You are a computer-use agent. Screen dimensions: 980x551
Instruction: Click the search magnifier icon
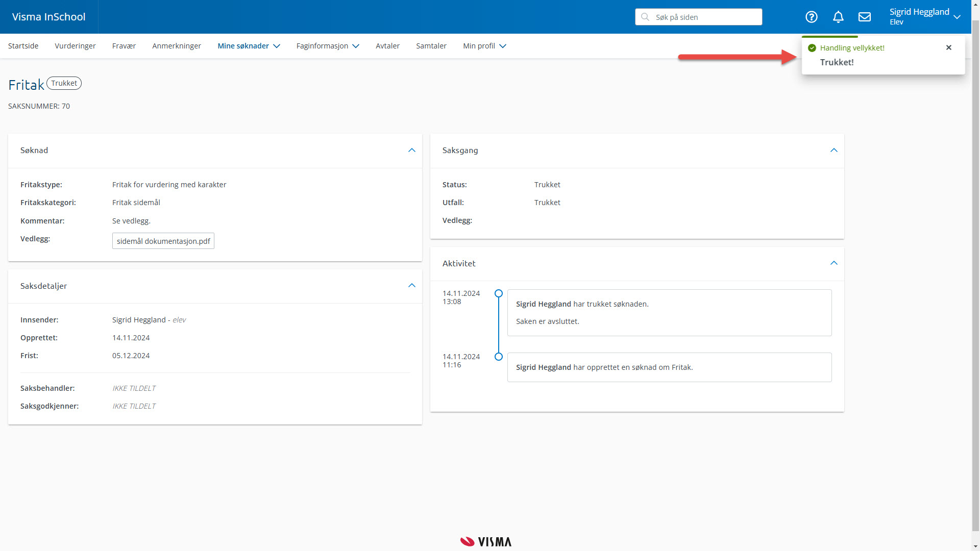point(645,17)
